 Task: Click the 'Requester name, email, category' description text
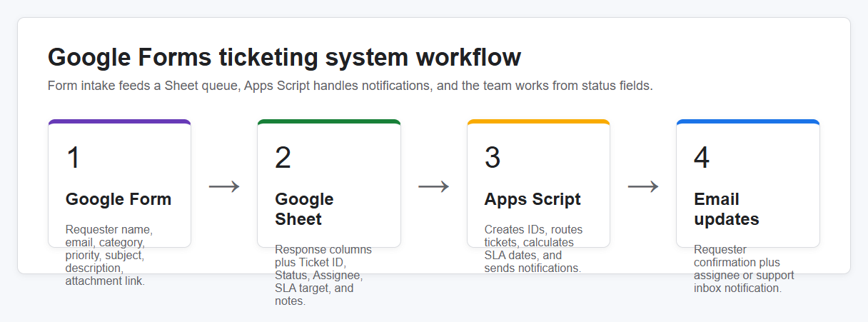(x=109, y=256)
